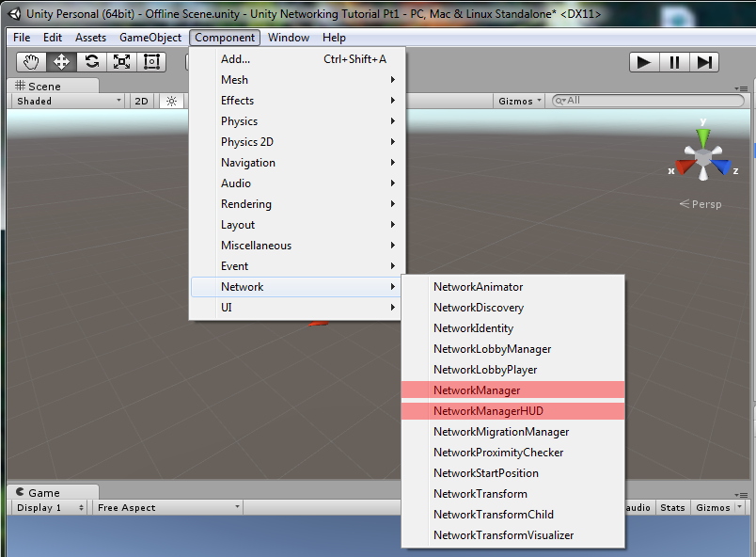The height and width of the screenshot is (557, 756).
Task: Expand the Mesh submenu
Action: click(x=296, y=80)
